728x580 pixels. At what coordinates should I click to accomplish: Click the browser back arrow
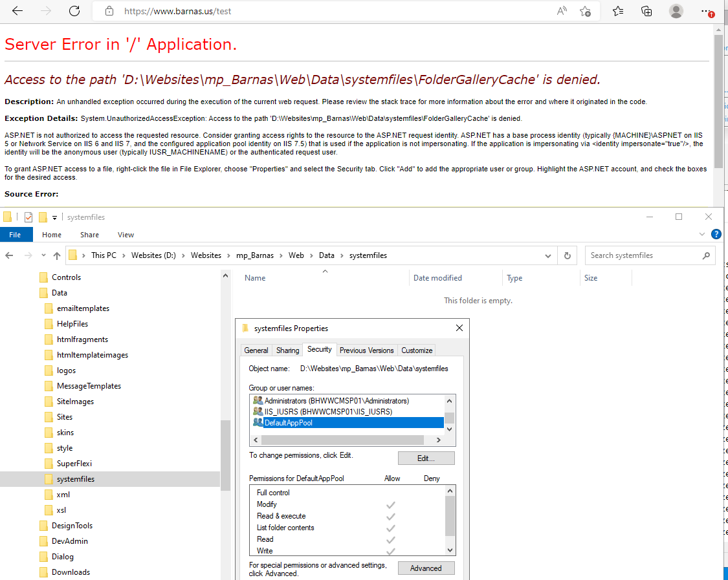click(x=17, y=11)
